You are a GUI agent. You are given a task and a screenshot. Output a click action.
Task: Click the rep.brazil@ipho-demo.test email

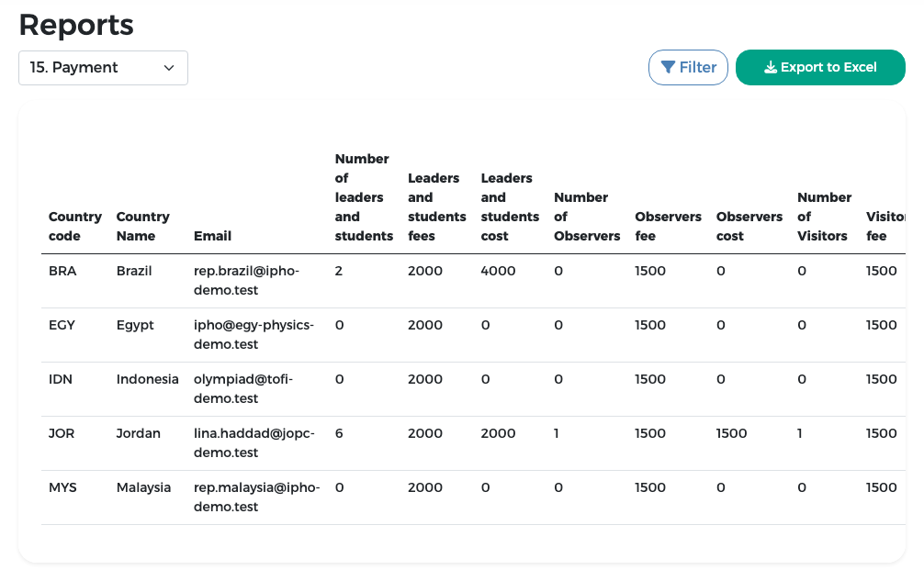tap(246, 280)
